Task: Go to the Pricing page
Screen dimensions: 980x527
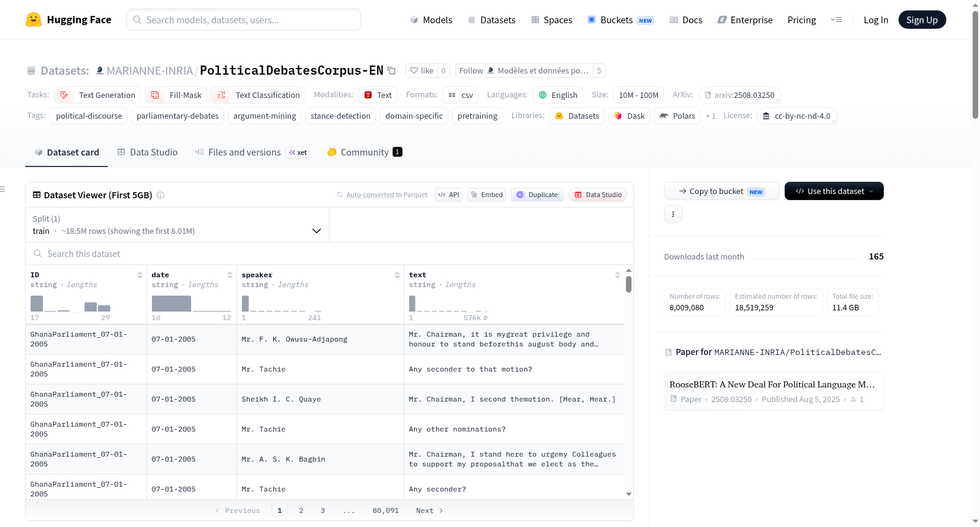Action: click(x=801, y=20)
